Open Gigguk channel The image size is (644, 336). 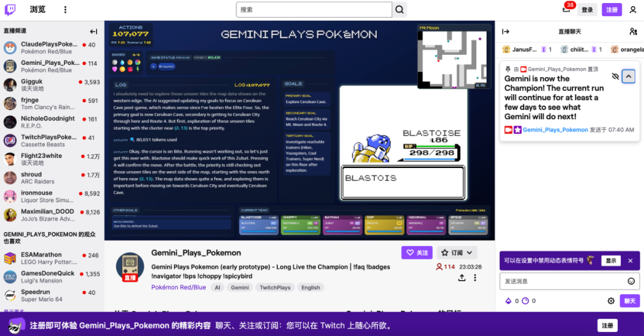click(51, 85)
